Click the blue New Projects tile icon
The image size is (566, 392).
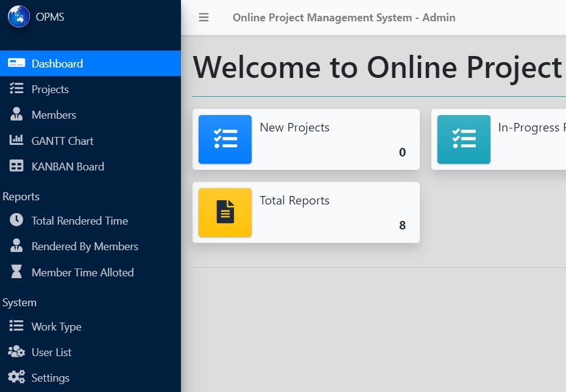pos(225,139)
